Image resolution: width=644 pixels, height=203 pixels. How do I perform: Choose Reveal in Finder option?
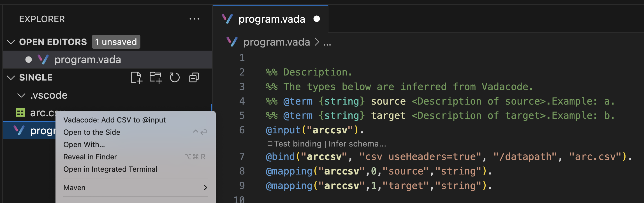[90, 157]
